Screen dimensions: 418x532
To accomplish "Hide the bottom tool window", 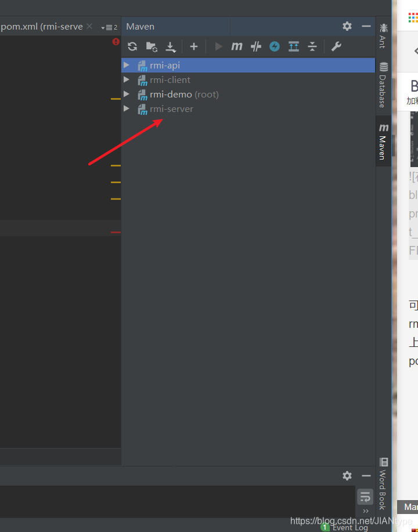I will 366,476.
